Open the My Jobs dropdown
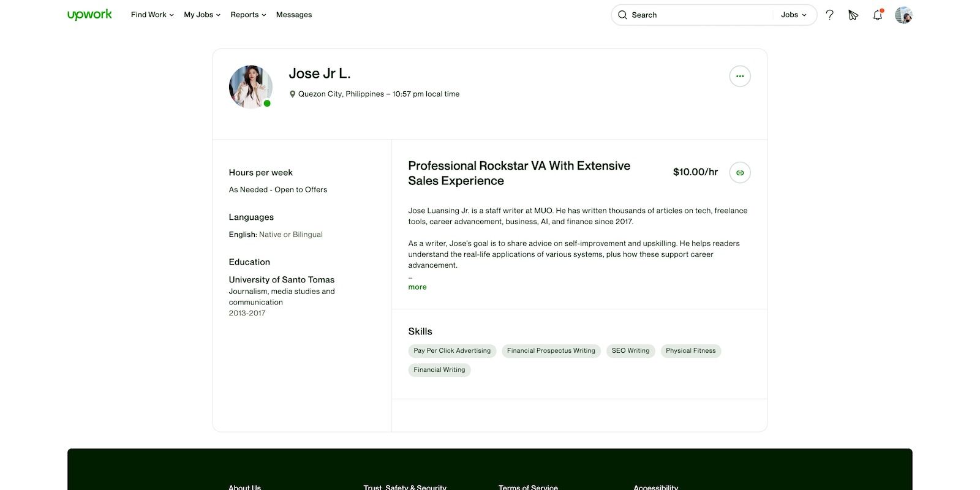Viewport: 980px width, 490px height. [201, 15]
